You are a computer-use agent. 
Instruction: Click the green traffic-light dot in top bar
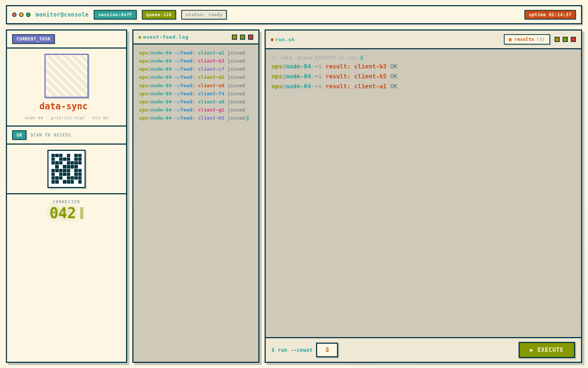(x=28, y=15)
